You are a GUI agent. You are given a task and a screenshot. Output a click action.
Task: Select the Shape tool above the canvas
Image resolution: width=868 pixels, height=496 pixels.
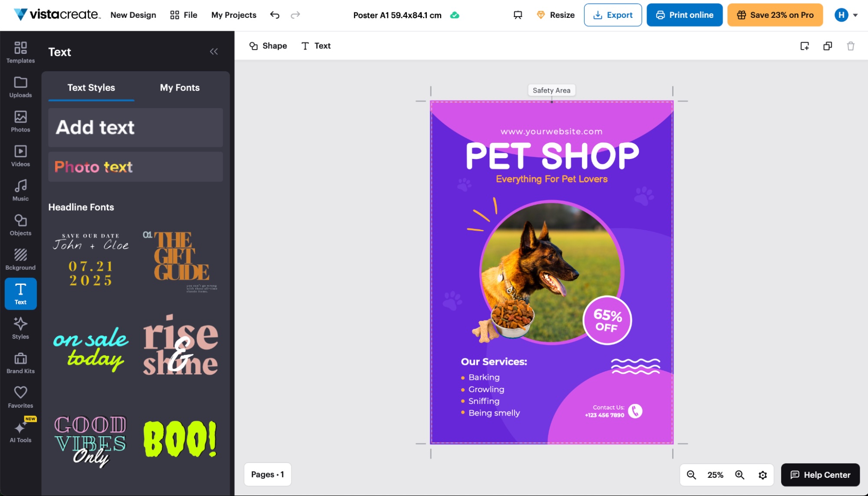[267, 46]
